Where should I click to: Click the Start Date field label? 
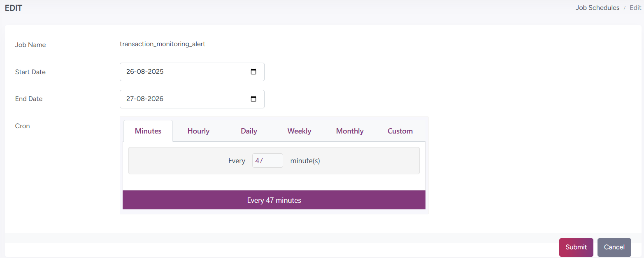pos(30,72)
